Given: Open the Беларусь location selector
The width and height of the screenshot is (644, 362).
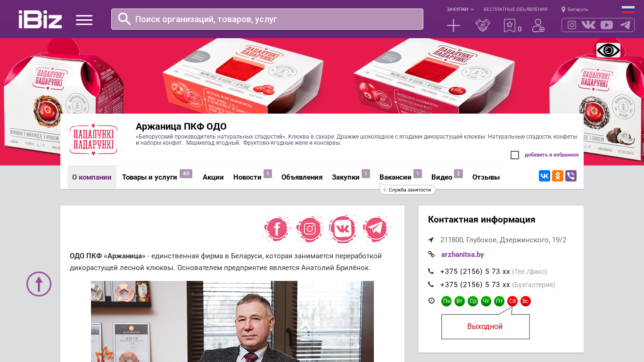Looking at the screenshot, I should 575,9.
